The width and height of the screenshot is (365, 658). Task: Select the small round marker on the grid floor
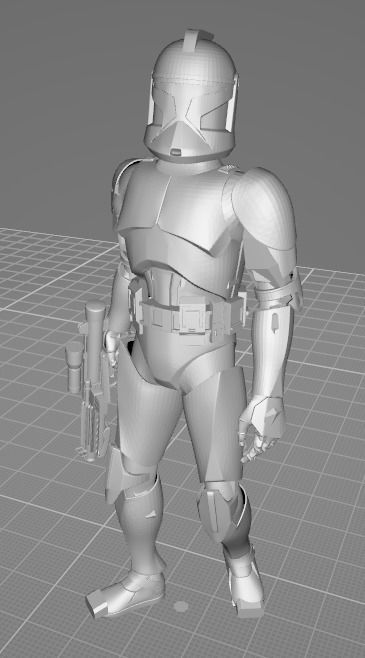181,606
